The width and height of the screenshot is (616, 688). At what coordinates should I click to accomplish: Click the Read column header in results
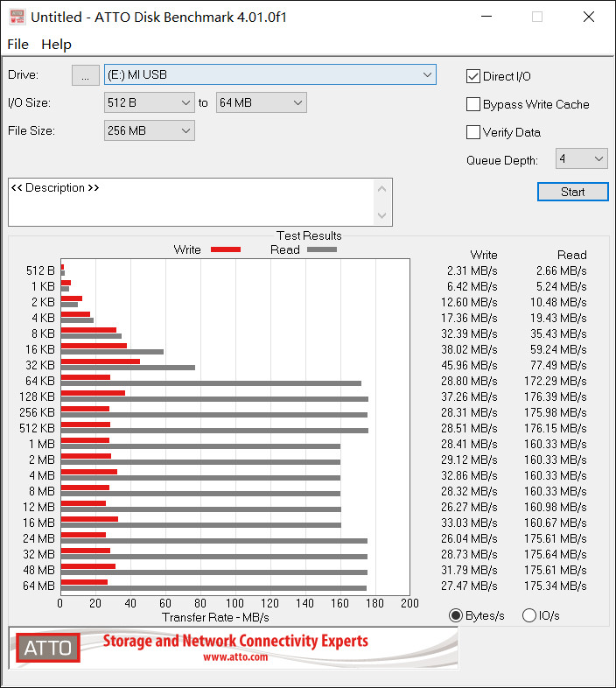[x=571, y=255]
